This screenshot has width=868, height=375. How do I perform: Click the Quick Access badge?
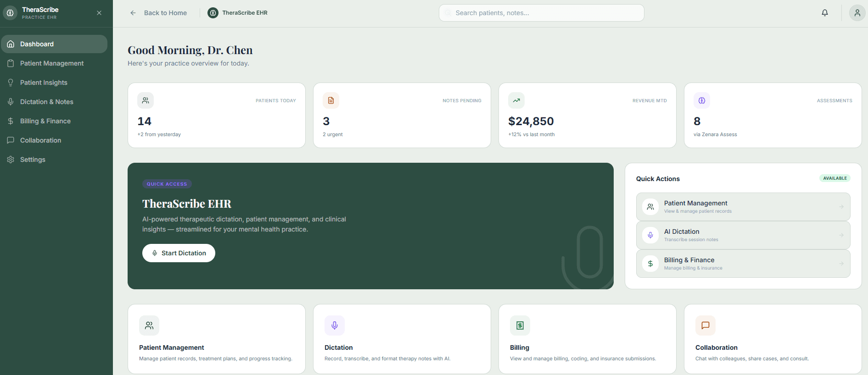167,184
